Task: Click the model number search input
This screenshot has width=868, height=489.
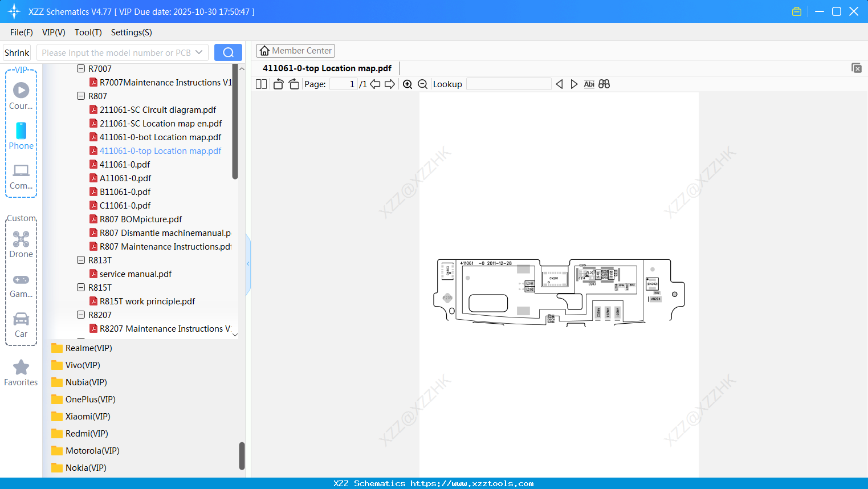Action: pyautogui.click(x=116, y=52)
